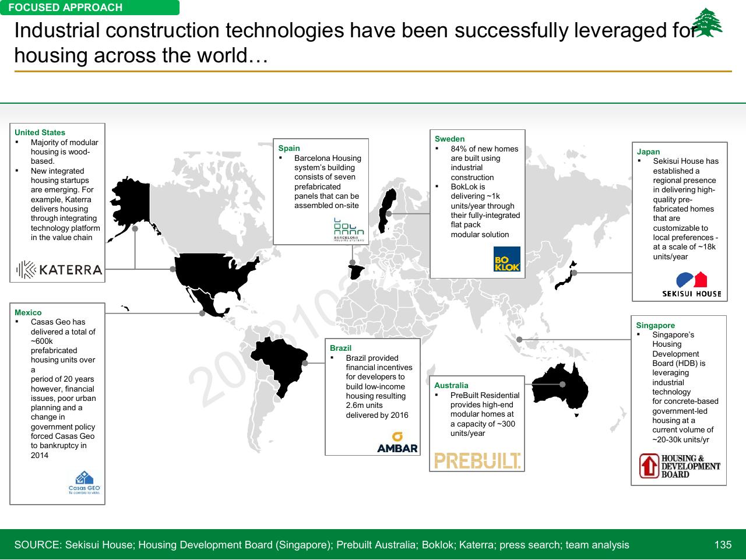Click the Australia heading
746x560 pixels.
point(451,385)
